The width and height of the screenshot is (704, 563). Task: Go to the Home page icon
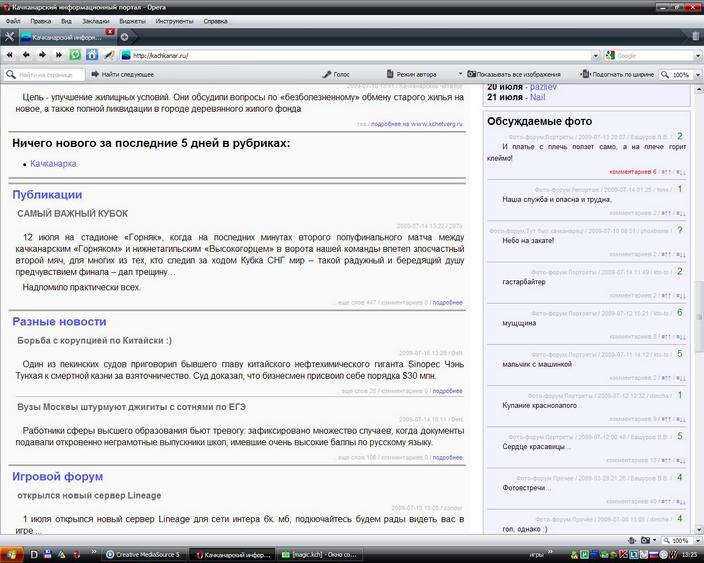(92, 55)
